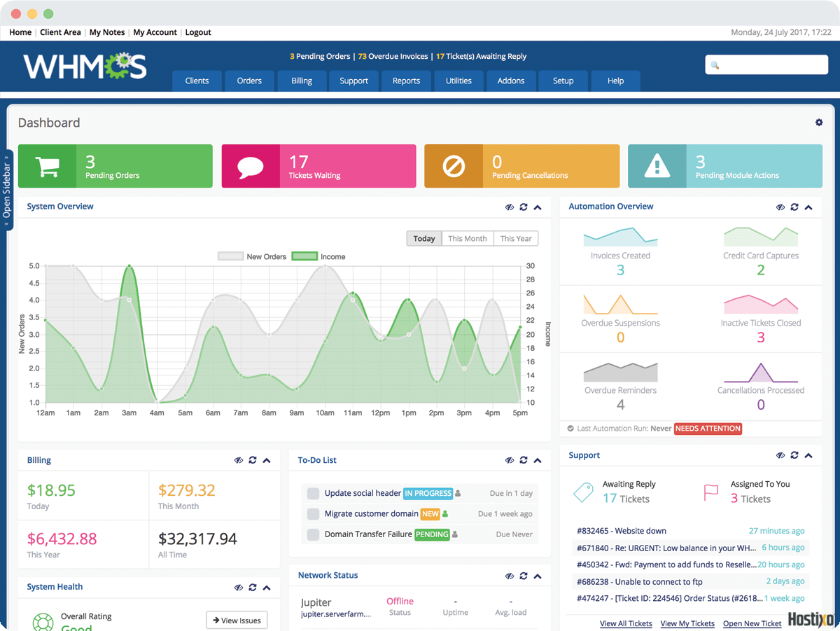Click the dashboard settings gear icon
The height and width of the screenshot is (631, 840).
coord(819,123)
